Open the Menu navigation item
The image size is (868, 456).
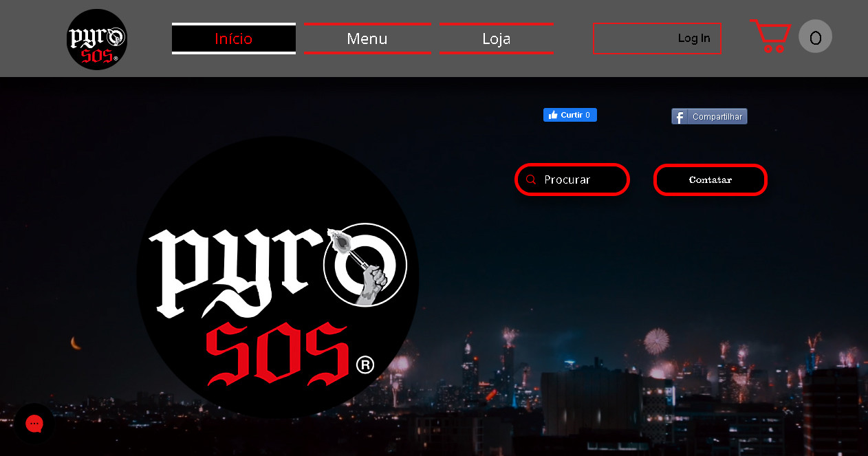click(367, 39)
